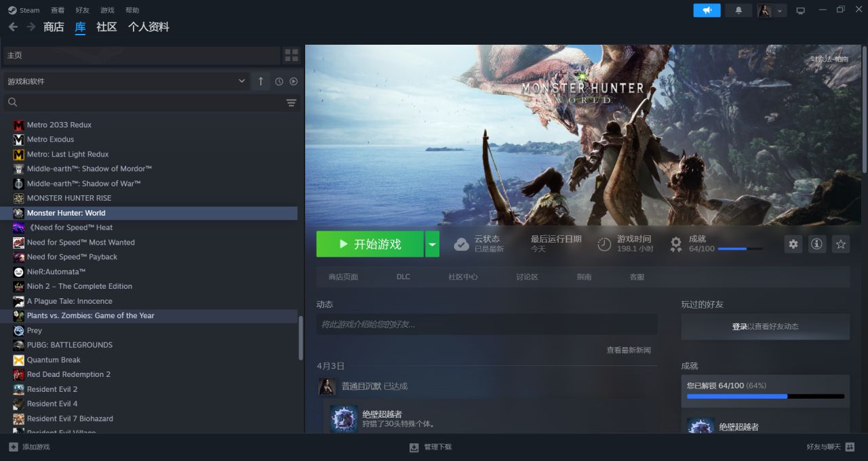Click the Add Game plus icon

point(13,447)
